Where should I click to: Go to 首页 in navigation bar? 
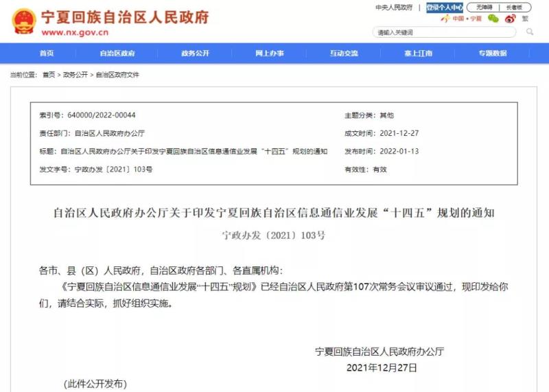pyautogui.click(x=46, y=54)
